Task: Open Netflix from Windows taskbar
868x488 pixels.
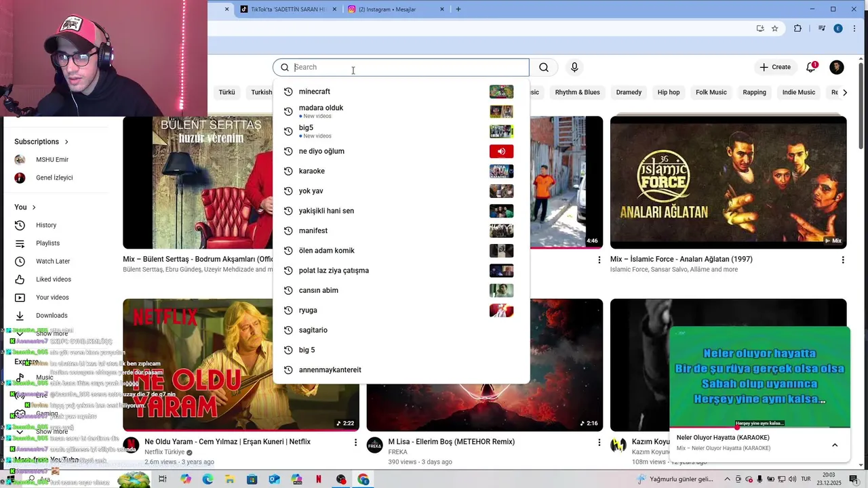Action: click(x=319, y=479)
